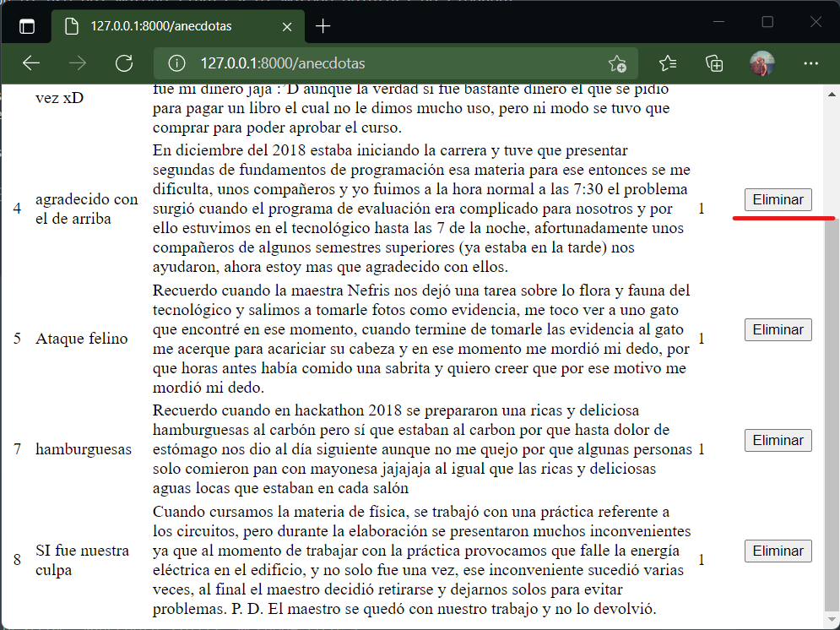This screenshot has width=840, height=630.
Task: Click ID number 7 in table
Action: point(17,449)
